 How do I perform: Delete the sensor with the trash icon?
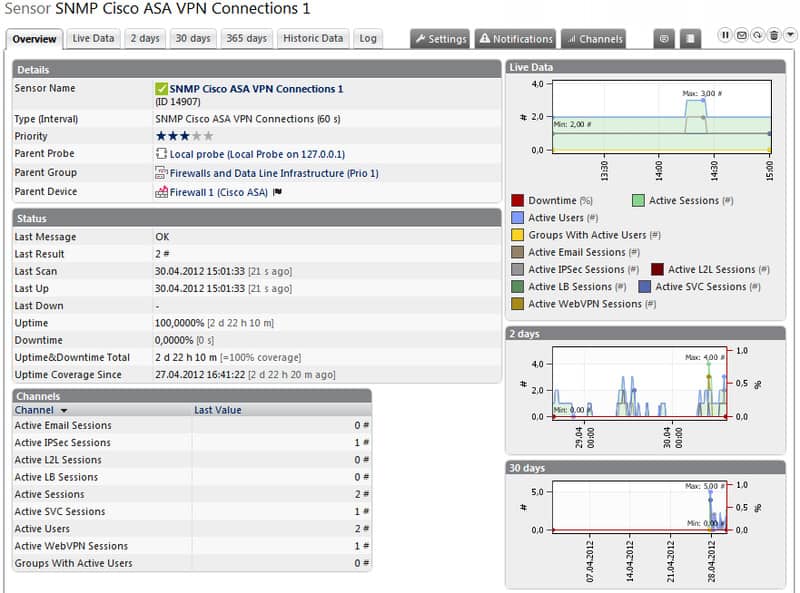click(774, 35)
